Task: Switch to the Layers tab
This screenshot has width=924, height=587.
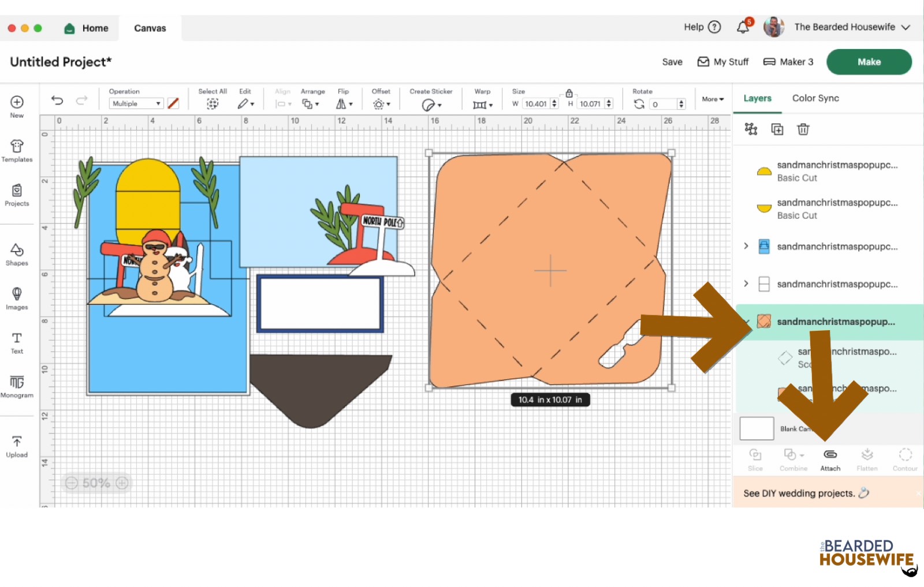Action: pos(757,98)
